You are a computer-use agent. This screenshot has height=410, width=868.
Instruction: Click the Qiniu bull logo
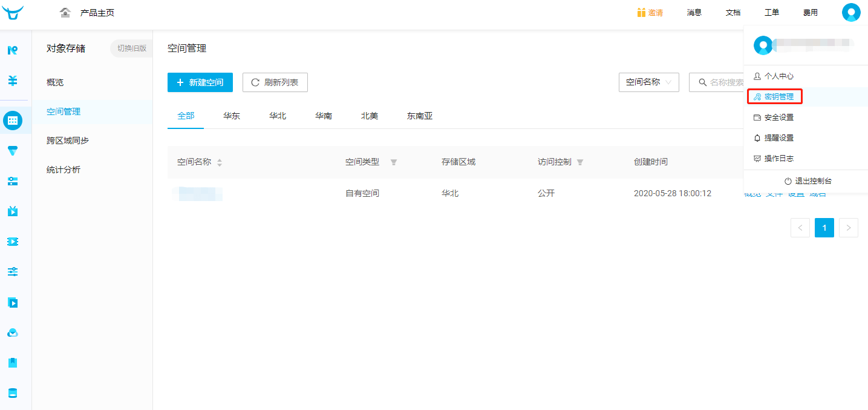(13, 13)
